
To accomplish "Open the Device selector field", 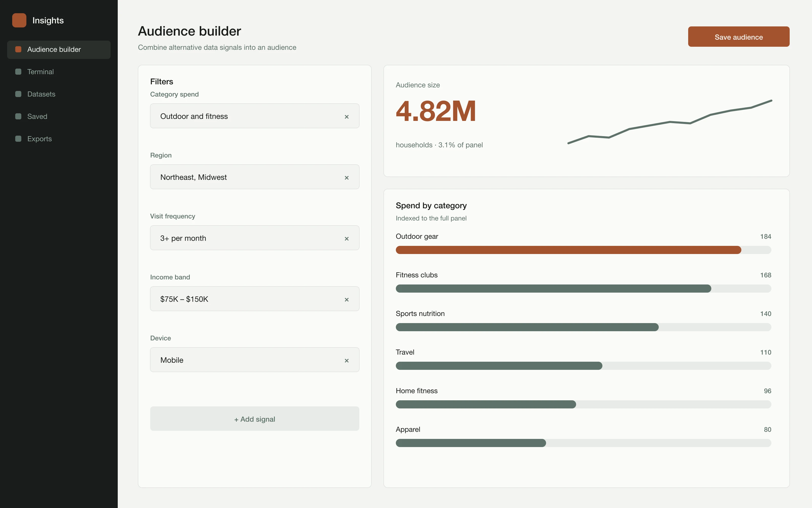I will [254, 360].
